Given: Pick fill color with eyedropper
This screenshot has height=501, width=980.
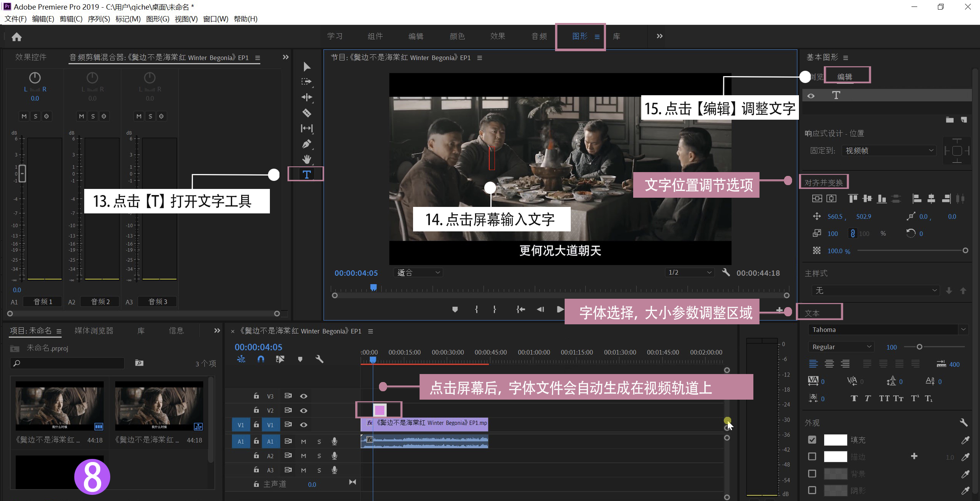Looking at the screenshot, I should [965, 440].
